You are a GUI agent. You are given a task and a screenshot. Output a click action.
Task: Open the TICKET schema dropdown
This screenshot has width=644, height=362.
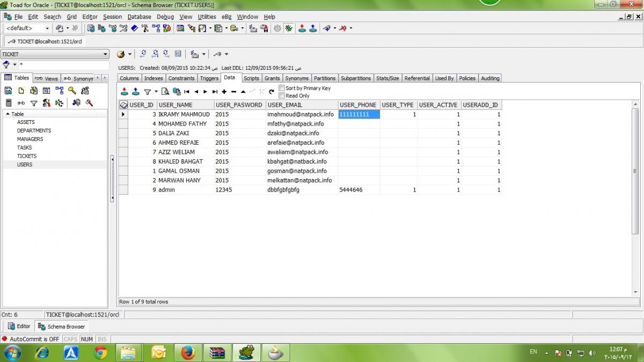(x=105, y=54)
